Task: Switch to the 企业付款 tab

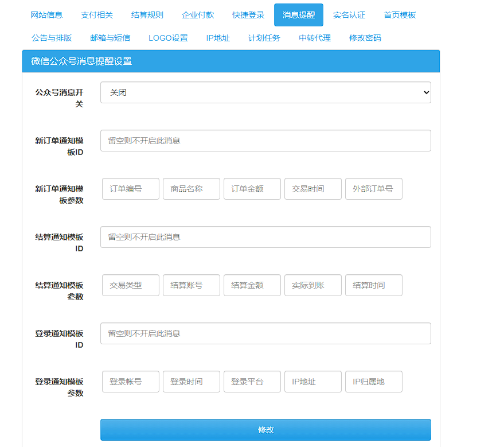Action: (x=197, y=15)
